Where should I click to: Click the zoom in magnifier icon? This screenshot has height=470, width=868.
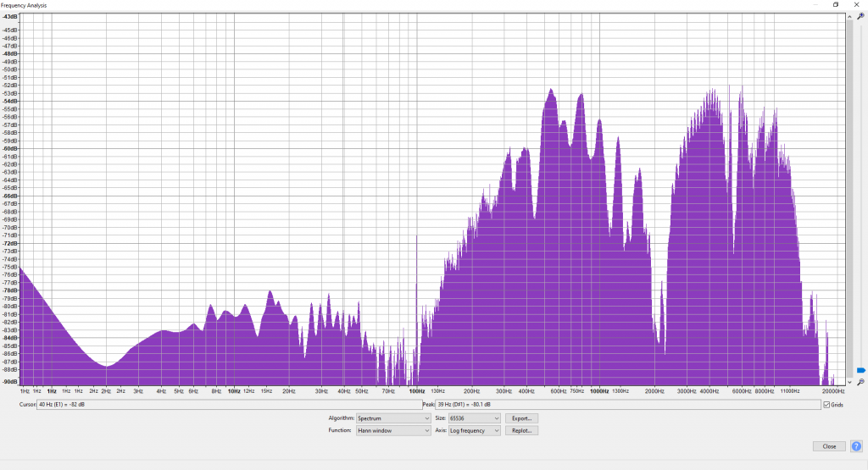pyautogui.click(x=860, y=16)
